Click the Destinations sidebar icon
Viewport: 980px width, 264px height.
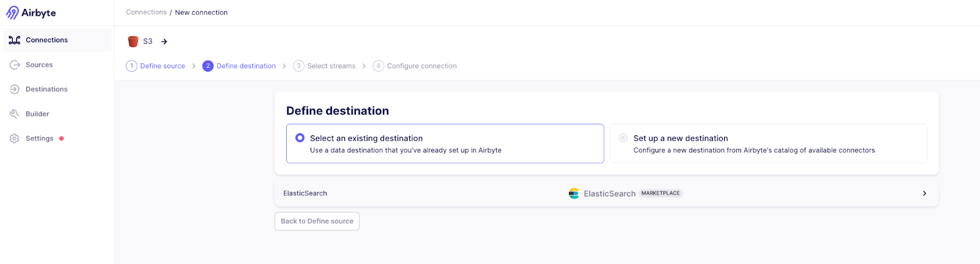[15, 89]
